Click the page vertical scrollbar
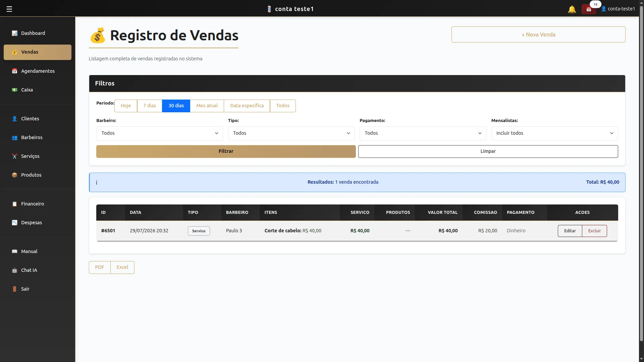644x362 pixels. (x=641, y=174)
